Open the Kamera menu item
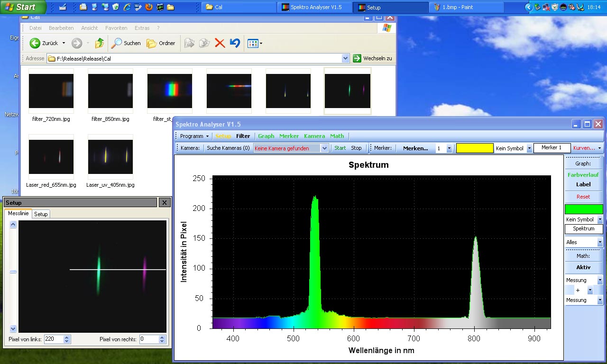This screenshot has height=364, width=607. pyautogui.click(x=314, y=136)
